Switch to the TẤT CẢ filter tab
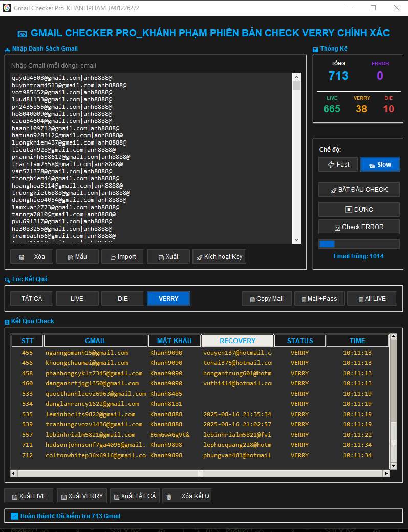The width and height of the screenshot is (408, 532). pos(32,299)
